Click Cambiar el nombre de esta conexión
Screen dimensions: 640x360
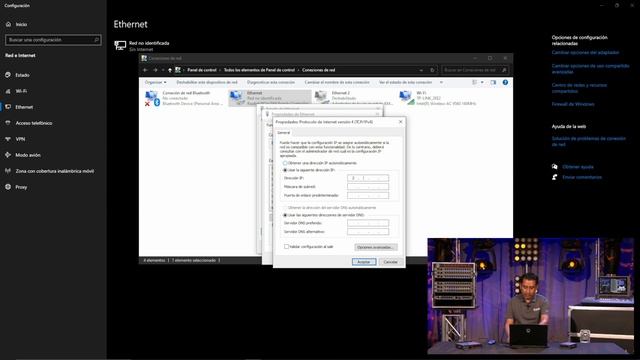337,82
